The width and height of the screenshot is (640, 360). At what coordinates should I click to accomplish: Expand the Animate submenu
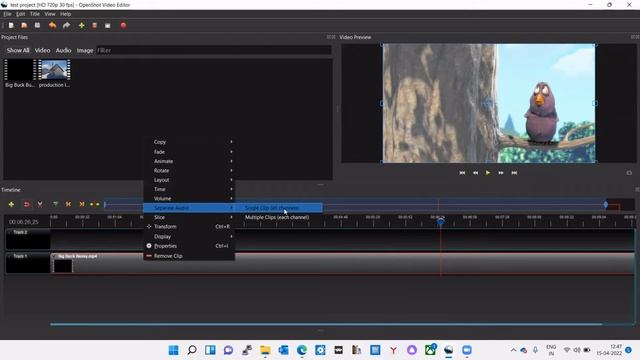coord(189,161)
